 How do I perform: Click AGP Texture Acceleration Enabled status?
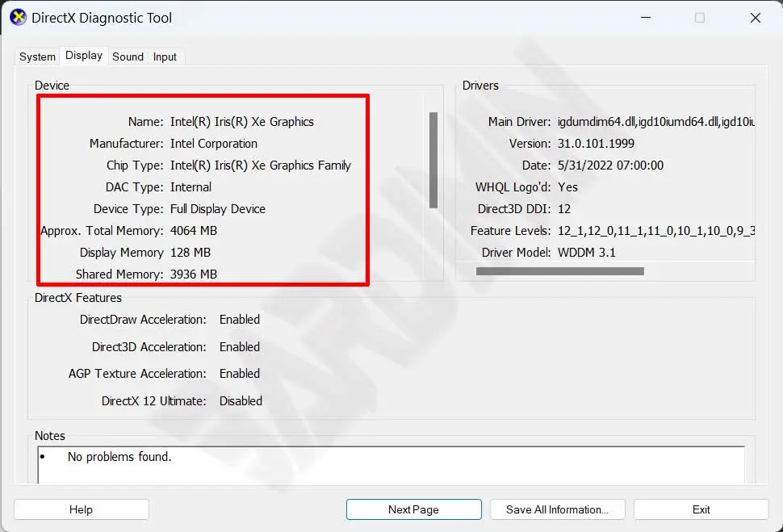[240, 374]
